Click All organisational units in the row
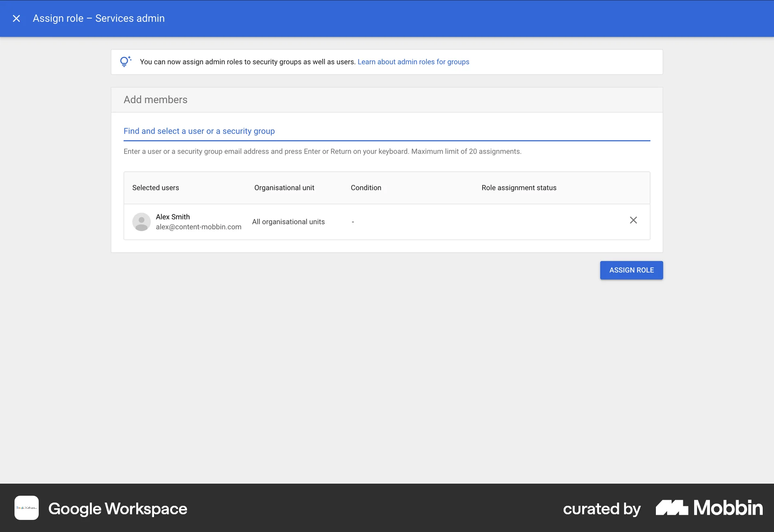Viewport: 774px width, 532px height. point(288,222)
